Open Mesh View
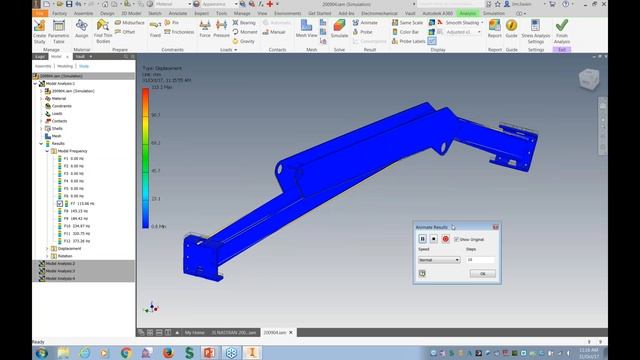Viewport: 640px width, 360px height. coord(307,29)
